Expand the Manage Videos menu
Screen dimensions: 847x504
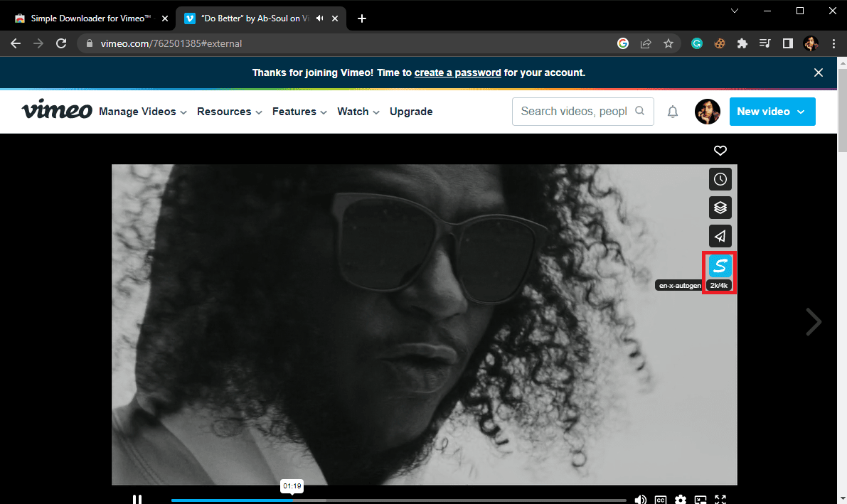pos(143,112)
